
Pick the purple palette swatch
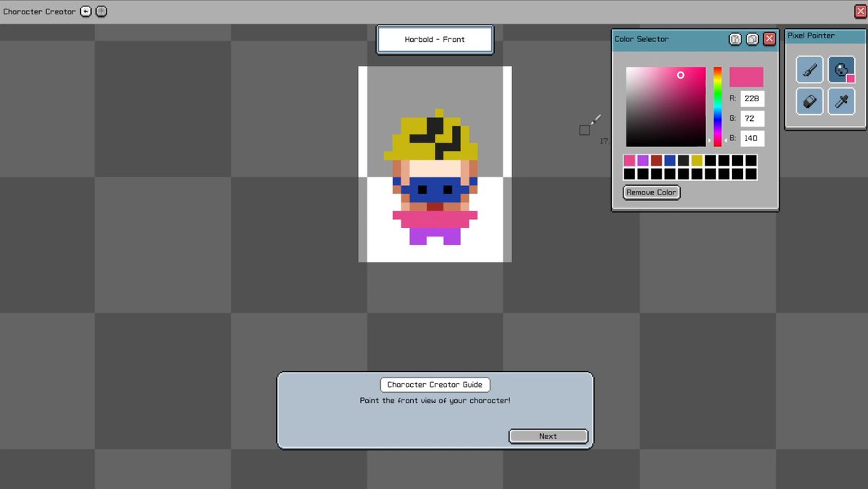tap(643, 161)
